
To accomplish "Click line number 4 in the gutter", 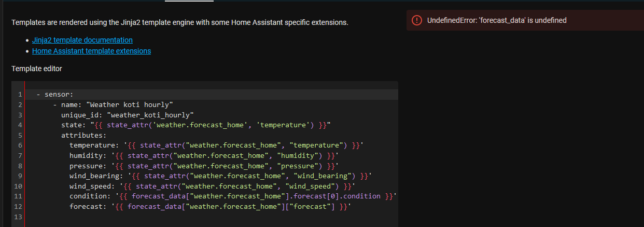I will [x=19, y=125].
